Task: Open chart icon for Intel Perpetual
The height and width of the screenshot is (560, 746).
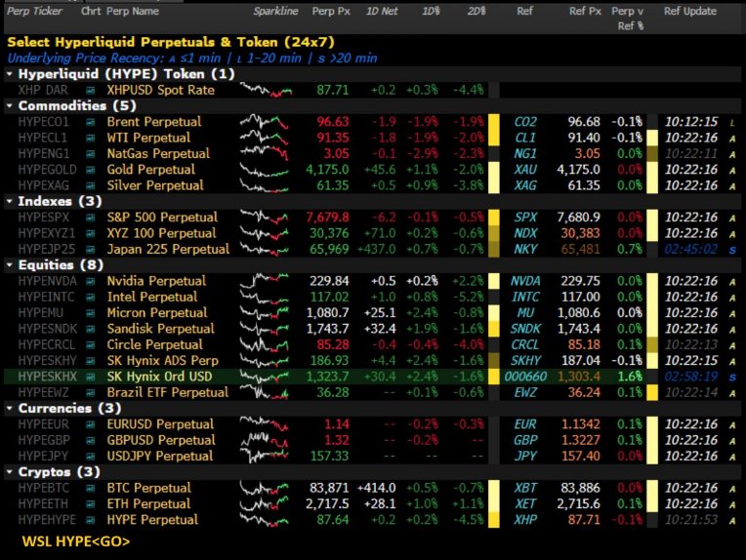Action: click(x=91, y=298)
